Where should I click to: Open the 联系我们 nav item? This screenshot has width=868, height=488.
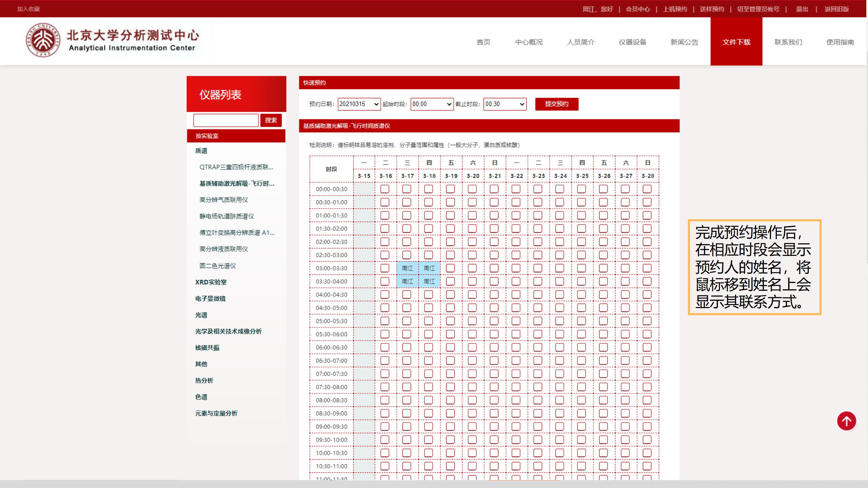pos(788,42)
